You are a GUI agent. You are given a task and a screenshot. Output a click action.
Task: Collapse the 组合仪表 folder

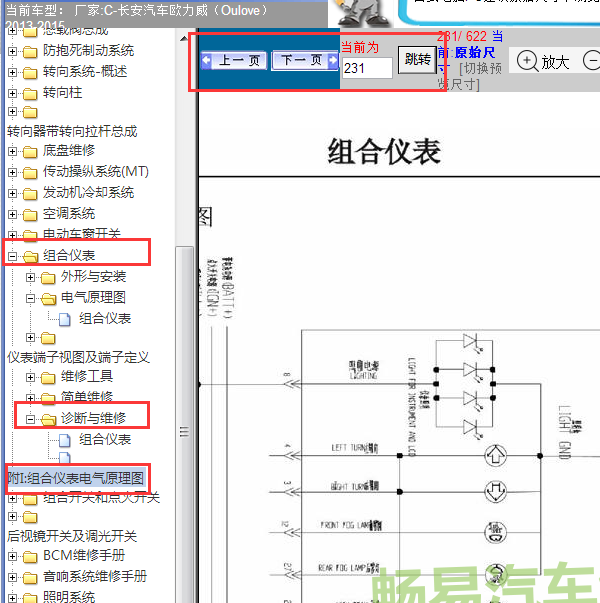coord(12,256)
